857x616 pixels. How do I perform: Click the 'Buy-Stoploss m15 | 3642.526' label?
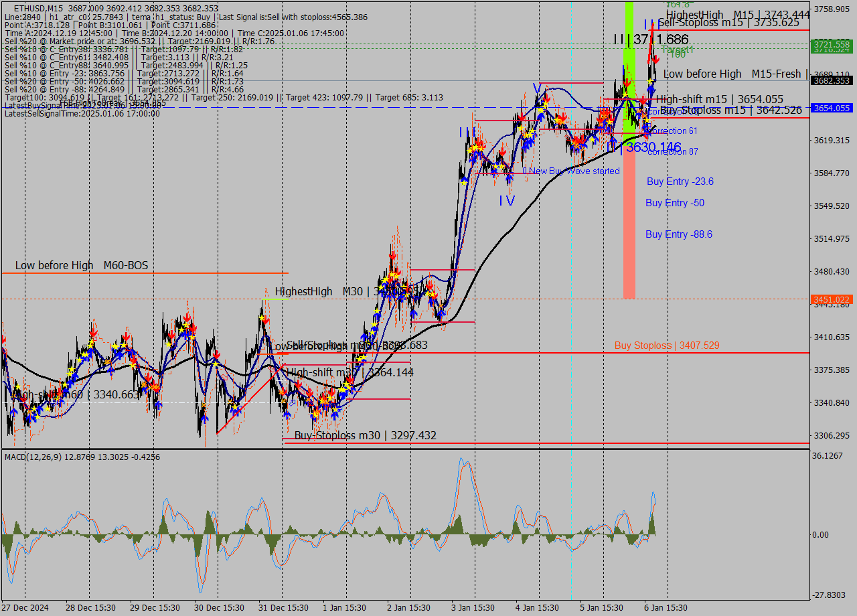(731, 110)
